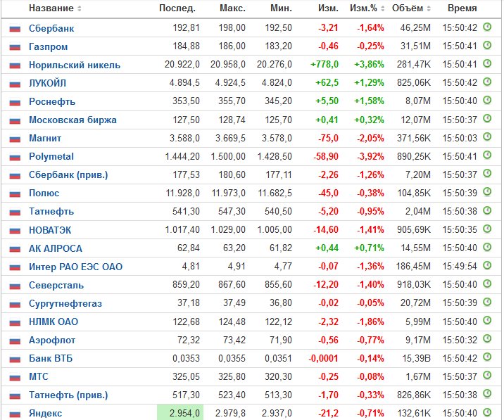Click the Russian flag icon beside Сбербанк
Screen dimensions: 504x420
15,29
